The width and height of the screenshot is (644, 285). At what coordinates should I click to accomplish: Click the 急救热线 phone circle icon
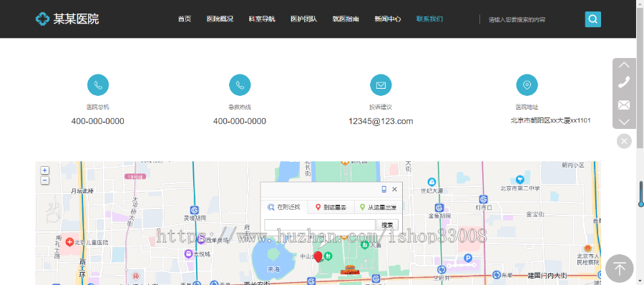(x=240, y=85)
